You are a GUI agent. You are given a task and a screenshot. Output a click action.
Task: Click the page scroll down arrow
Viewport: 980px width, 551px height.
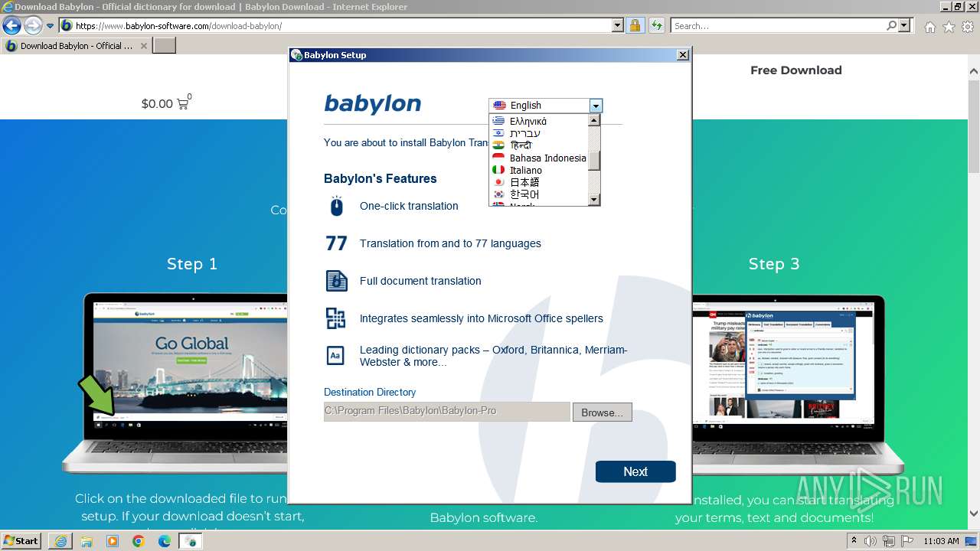coord(974,514)
